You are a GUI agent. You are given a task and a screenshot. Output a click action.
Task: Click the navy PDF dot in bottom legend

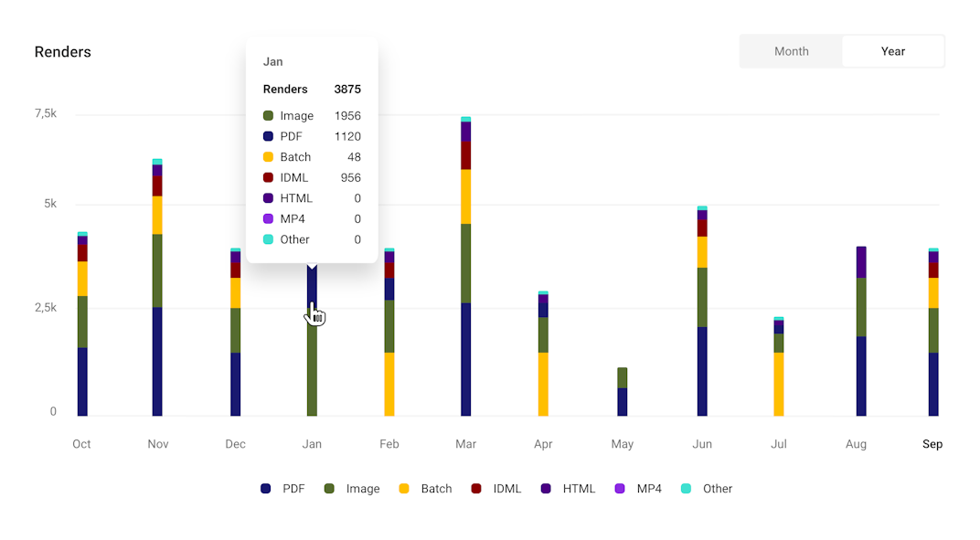[x=266, y=489]
